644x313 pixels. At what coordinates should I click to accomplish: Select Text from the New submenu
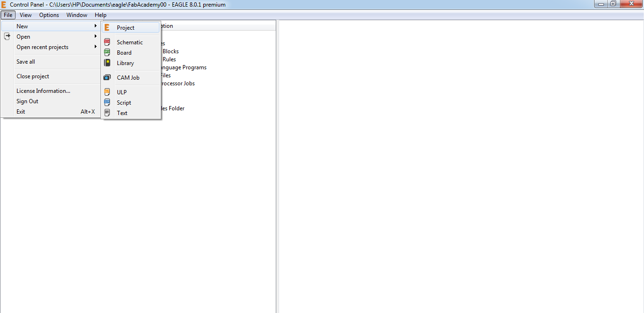(132, 113)
